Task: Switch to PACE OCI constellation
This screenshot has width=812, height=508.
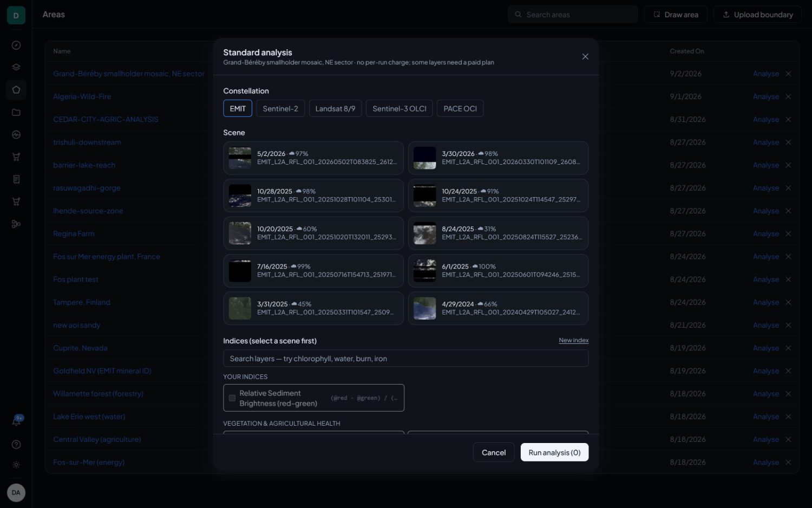Action: (x=460, y=108)
